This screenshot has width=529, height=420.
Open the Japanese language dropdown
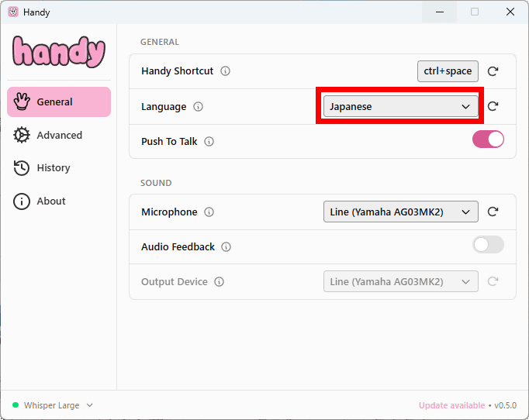point(400,107)
